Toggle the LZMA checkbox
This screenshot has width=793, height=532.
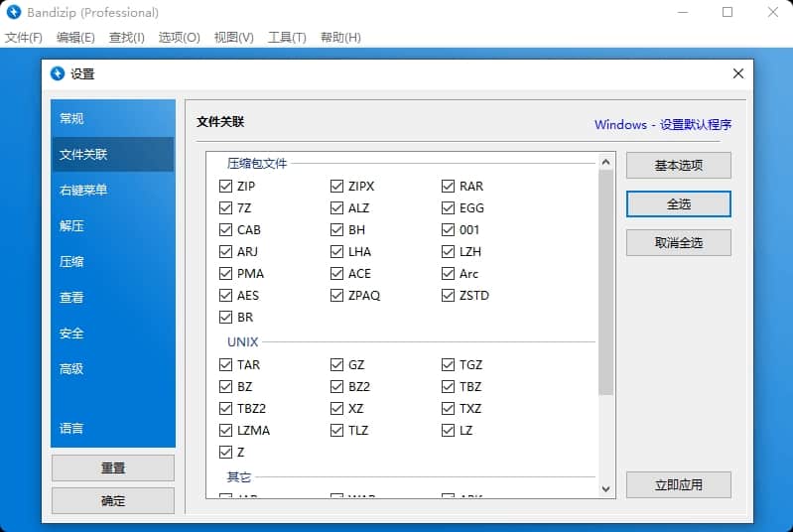pos(225,431)
